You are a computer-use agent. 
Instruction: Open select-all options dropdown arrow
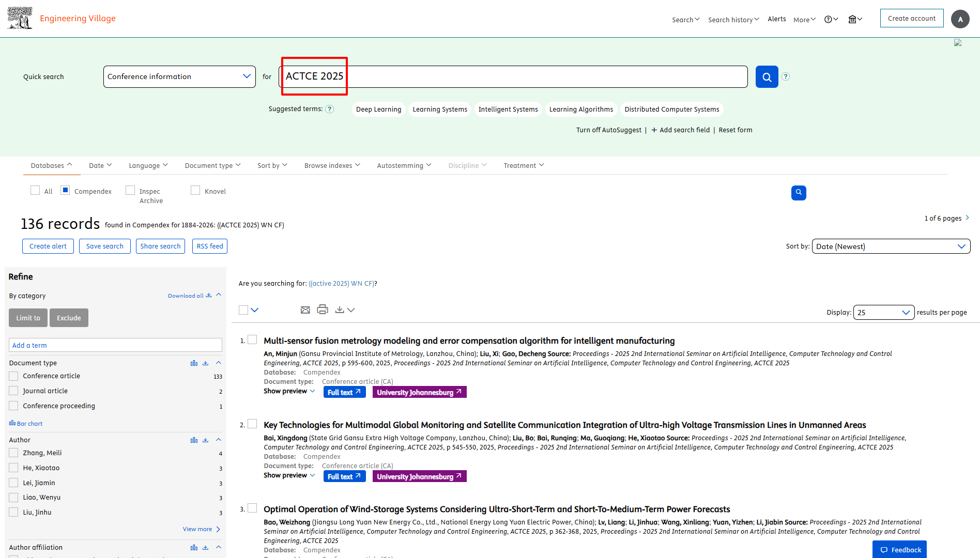click(x=254, y=310)
